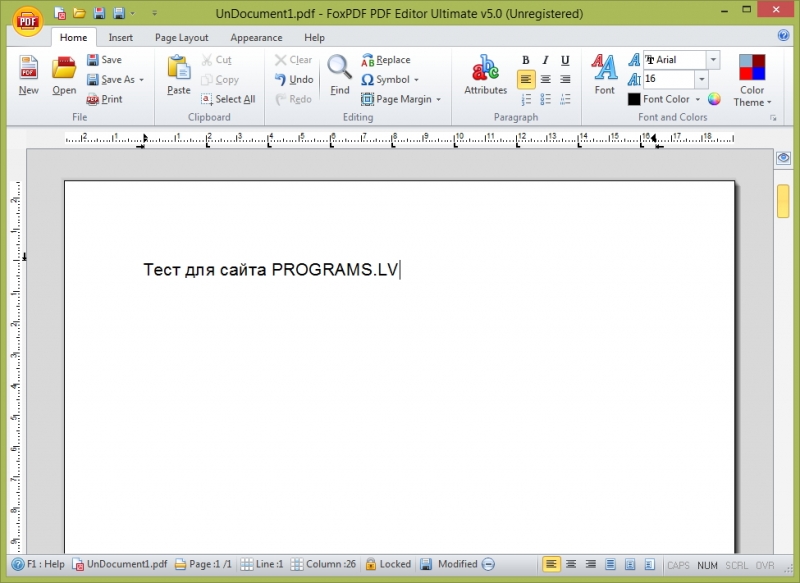Open the Help tab

coord(314,37)
